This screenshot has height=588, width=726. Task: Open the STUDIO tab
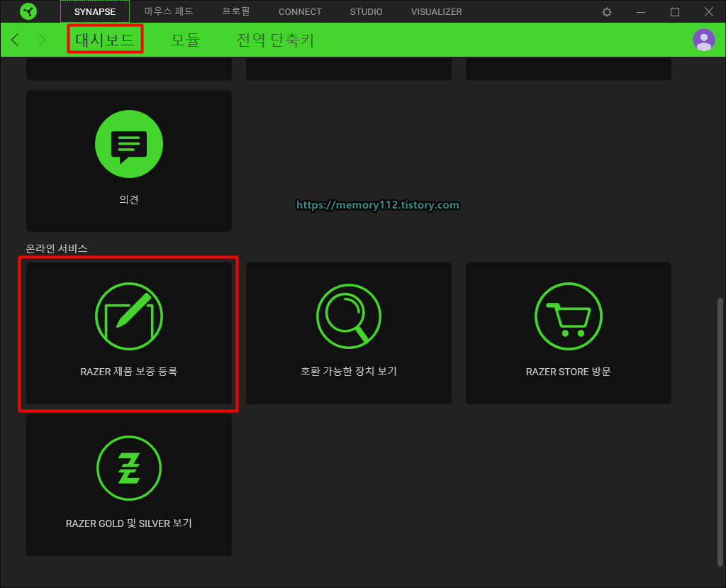pos(367,12)
